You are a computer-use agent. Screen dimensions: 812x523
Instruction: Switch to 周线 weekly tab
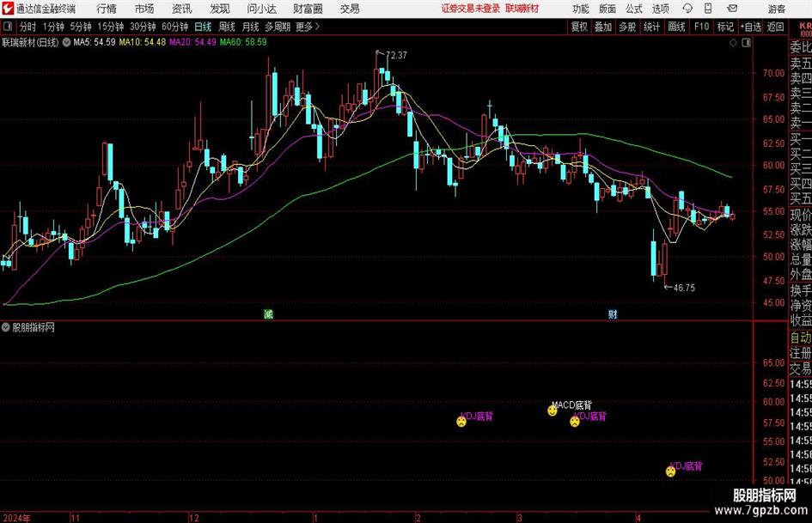click(227, 27)
